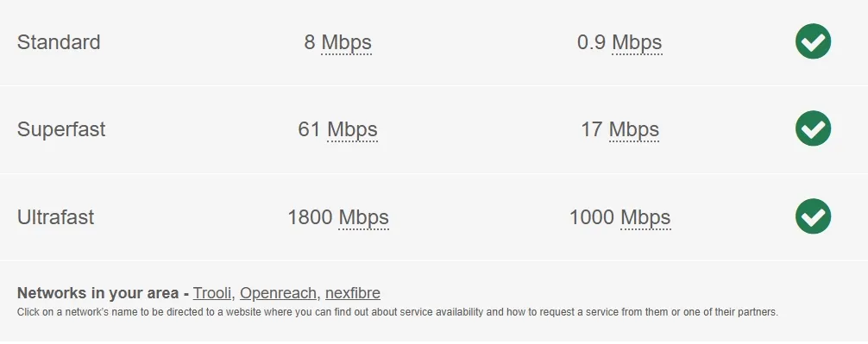Click Mbps abbreviation beside 61 download speed
The image size is (868, 344).
pos(352,130)
